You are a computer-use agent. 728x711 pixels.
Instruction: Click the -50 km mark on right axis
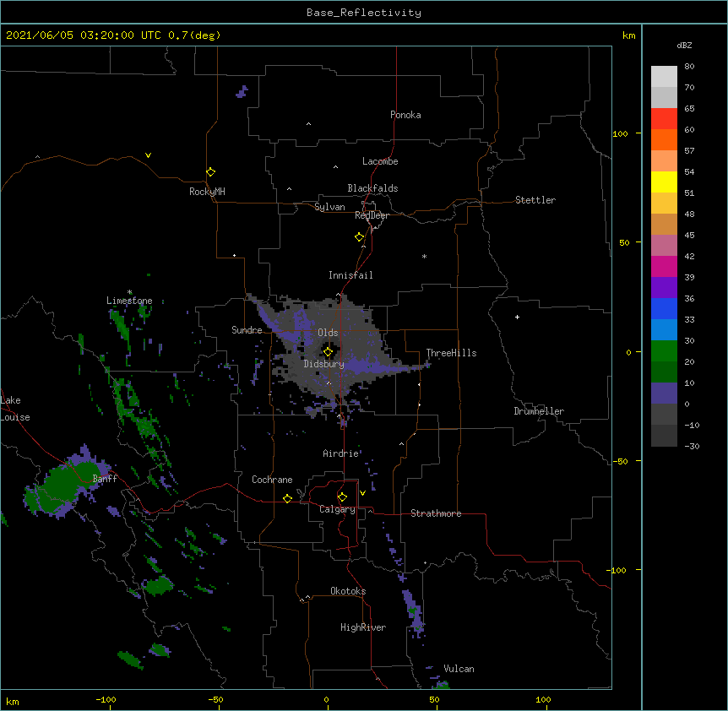click(x=620, y=461)
